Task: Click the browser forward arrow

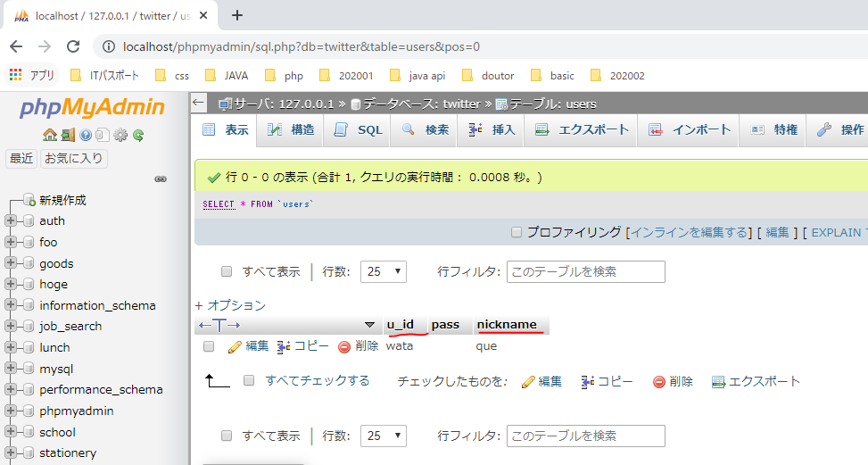Action: [x=45, y=46]
